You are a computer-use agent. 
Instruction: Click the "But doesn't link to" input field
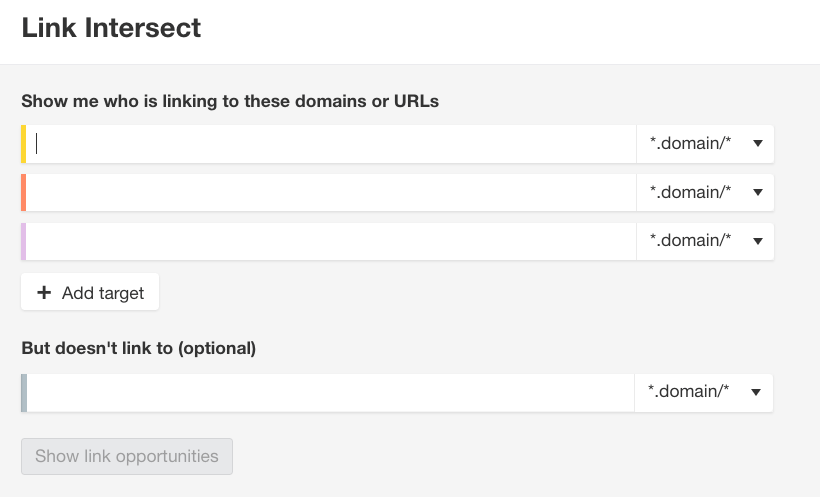[330, 392]
